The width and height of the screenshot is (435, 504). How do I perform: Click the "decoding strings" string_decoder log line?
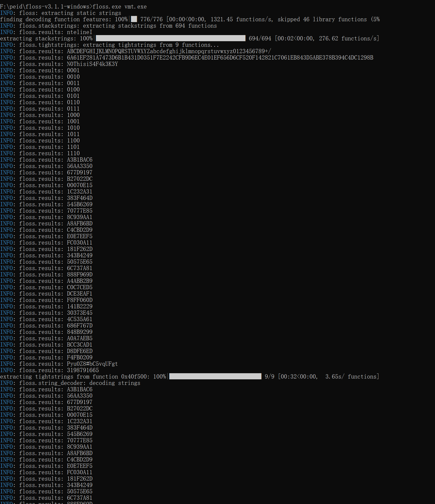tap(70, 383)
